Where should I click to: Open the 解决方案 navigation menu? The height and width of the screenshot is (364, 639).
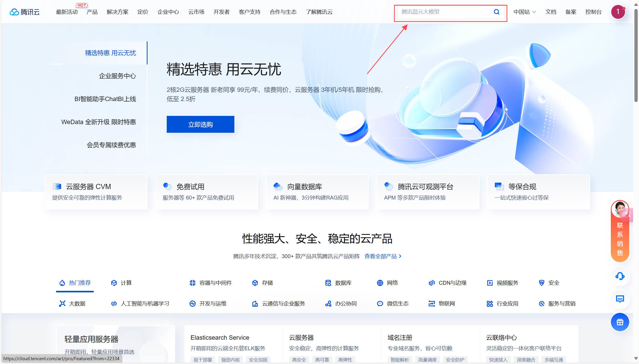coord(118,12)
